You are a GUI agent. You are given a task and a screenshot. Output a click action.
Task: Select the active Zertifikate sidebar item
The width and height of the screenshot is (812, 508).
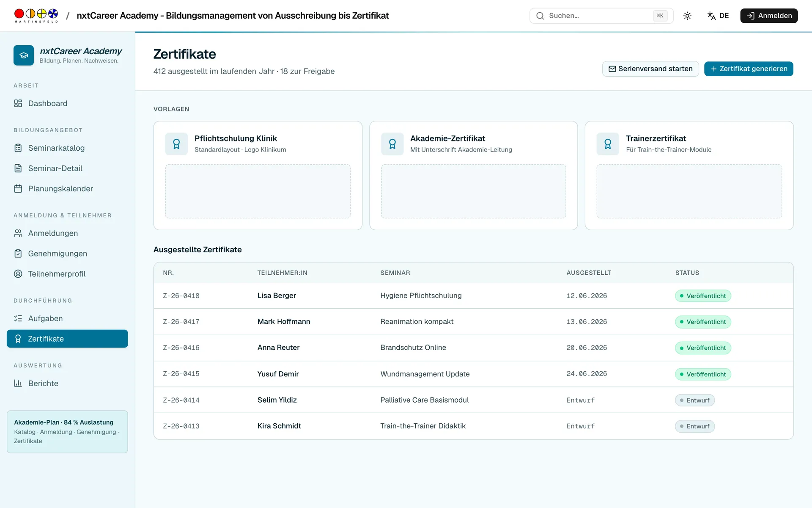67,339
